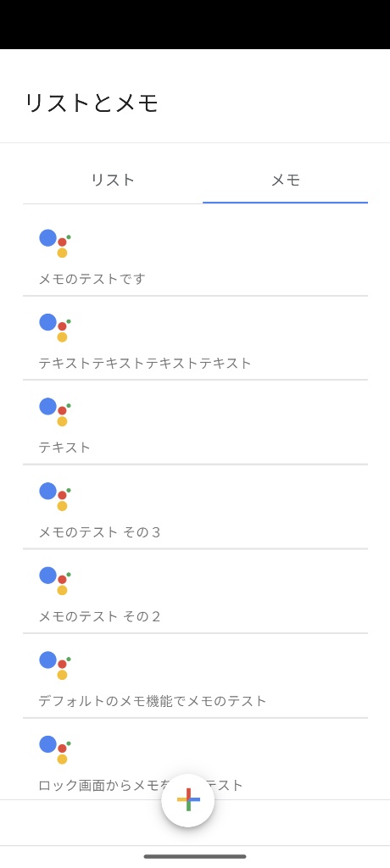
Task: Tap the blue underline beneath メモ tab
Action: point(286,203)
